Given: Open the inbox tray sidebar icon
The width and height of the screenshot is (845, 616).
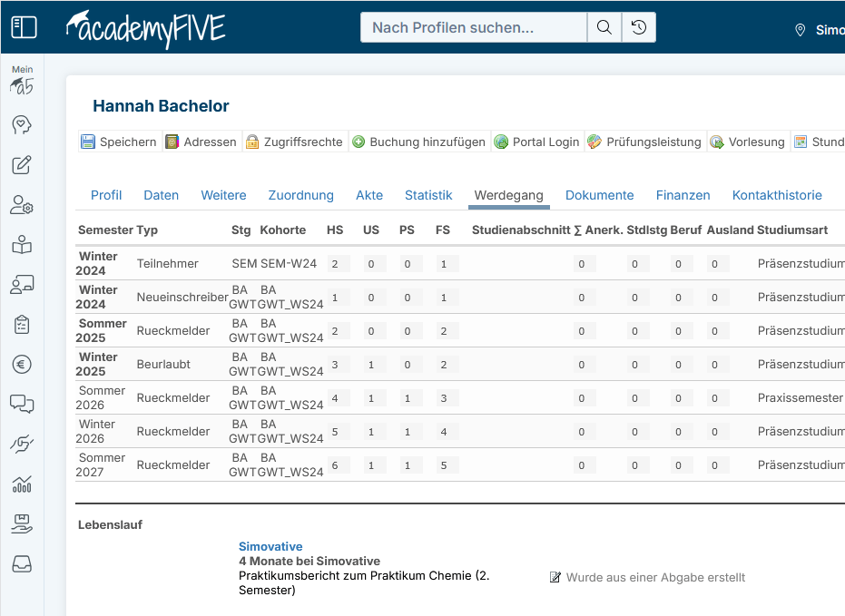Looking at the screenshot, I should pyautogui.click(x=22, y=563).
